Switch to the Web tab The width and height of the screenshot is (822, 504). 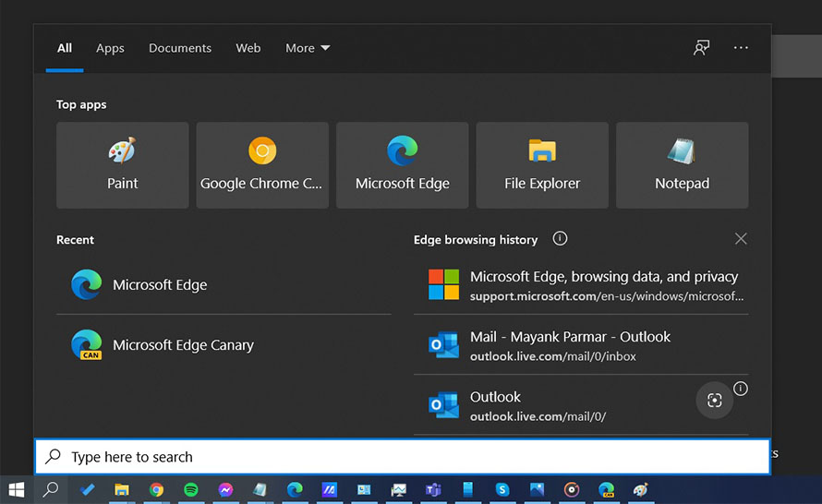point(248,48)
